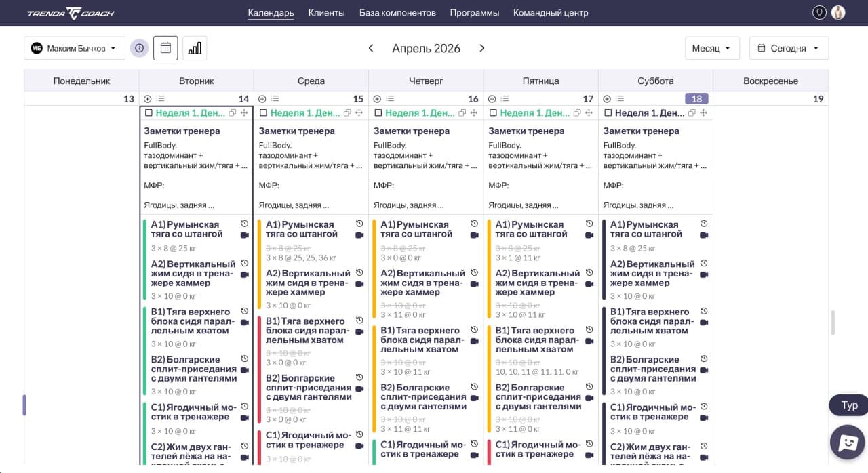Open База компонентов in the top menu

(397, 12)
